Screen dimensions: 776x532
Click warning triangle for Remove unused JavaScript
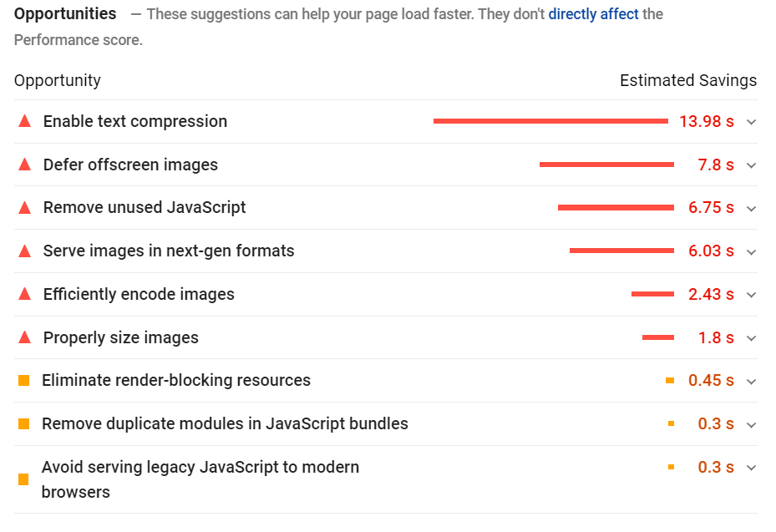coord(24,207)
